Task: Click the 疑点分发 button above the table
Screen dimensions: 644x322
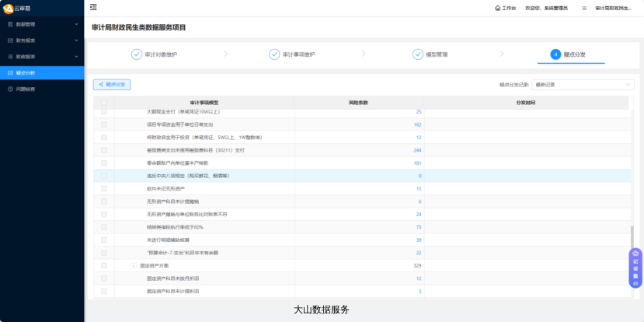Action: coord(112,84)
